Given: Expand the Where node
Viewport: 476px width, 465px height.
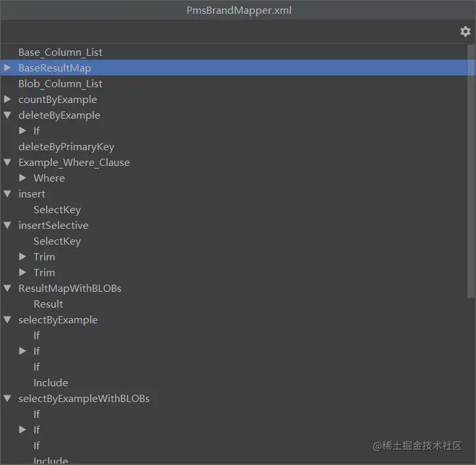Looking at the screenshot, I should (x=23, y=178).
